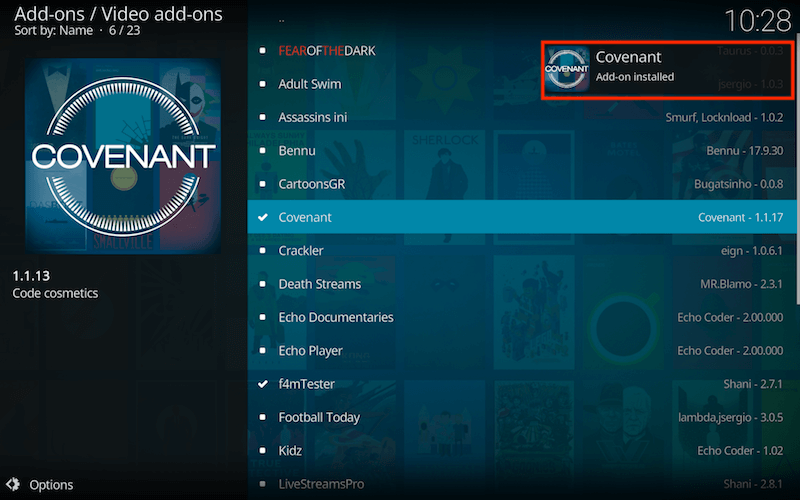Click the 'Shani - 2.8.1' text
The image size is (800, 500).
point(753,484)
